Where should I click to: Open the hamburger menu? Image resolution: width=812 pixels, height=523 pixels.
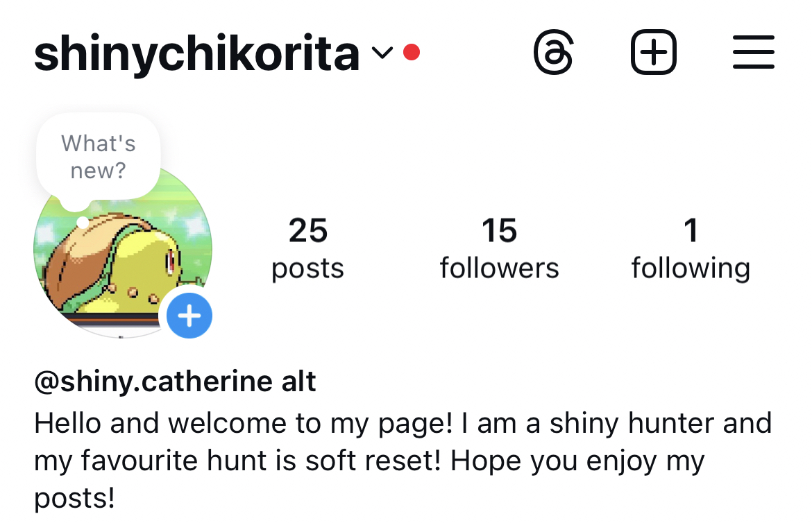pos(754,52)
